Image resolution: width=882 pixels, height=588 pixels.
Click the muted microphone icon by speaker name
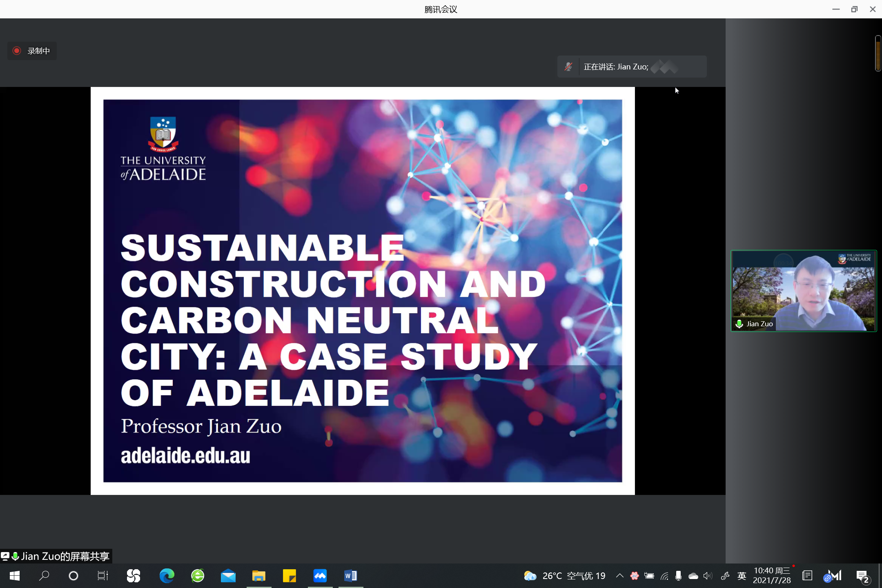[568, 67]
